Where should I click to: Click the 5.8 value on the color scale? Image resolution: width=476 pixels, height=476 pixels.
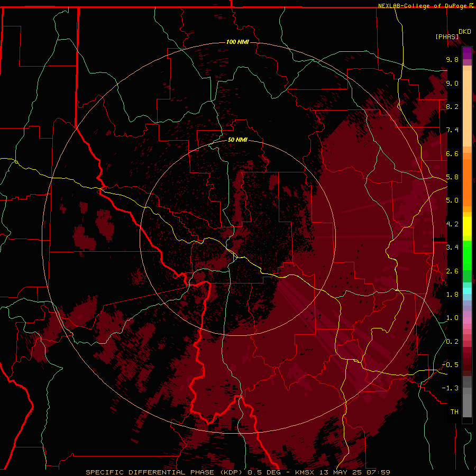point(452,177)
